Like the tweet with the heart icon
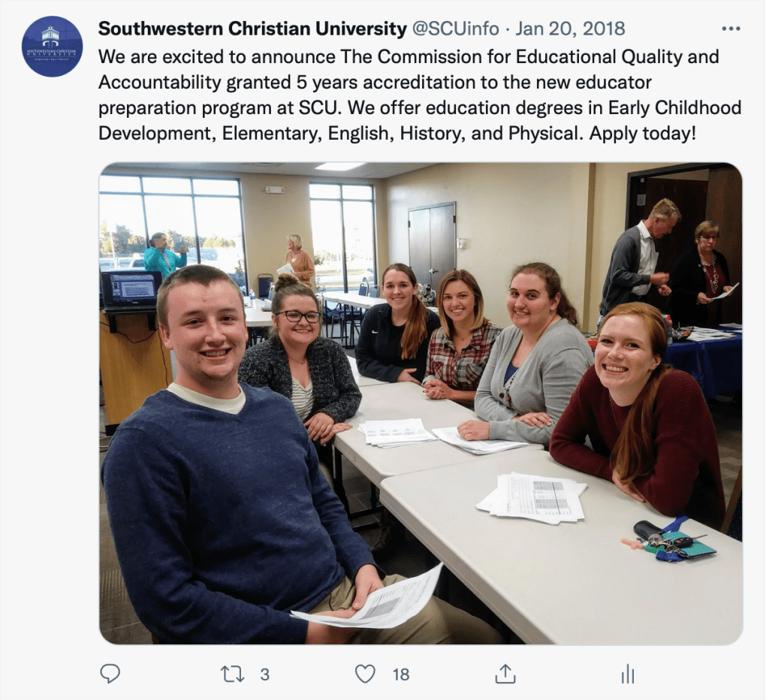The width and height of the screenshot is (769, 700). tap(365, 674)
